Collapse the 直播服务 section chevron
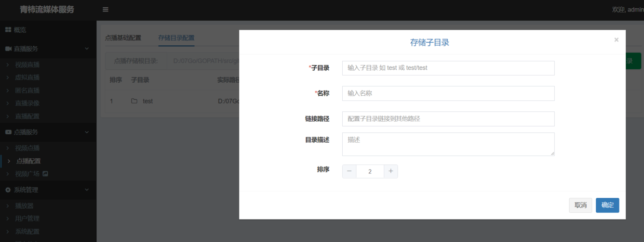644x242 pixels. coord(87,48)
